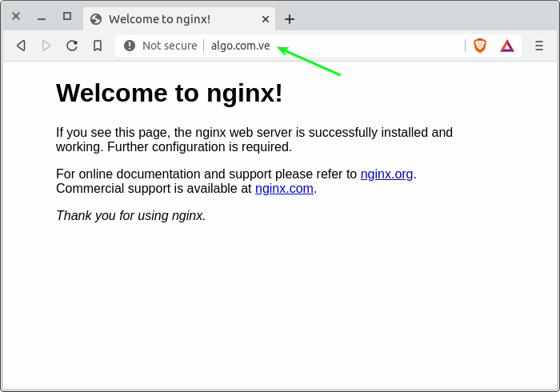Reload the current page
Image resolution: width=560 pixels, height=392 pixels.
point(72,46)
